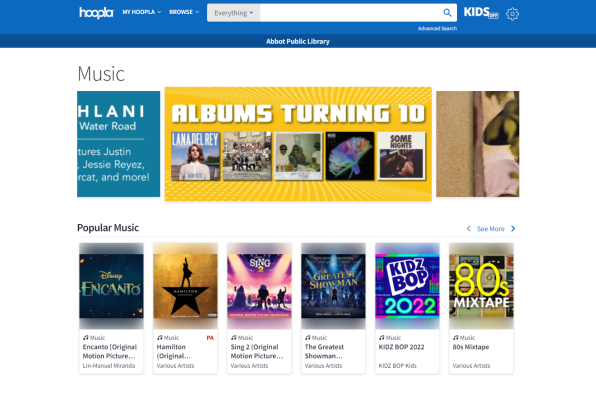
Task: Toggle KIDS mode switch
Action: click(x=481, y=13)
